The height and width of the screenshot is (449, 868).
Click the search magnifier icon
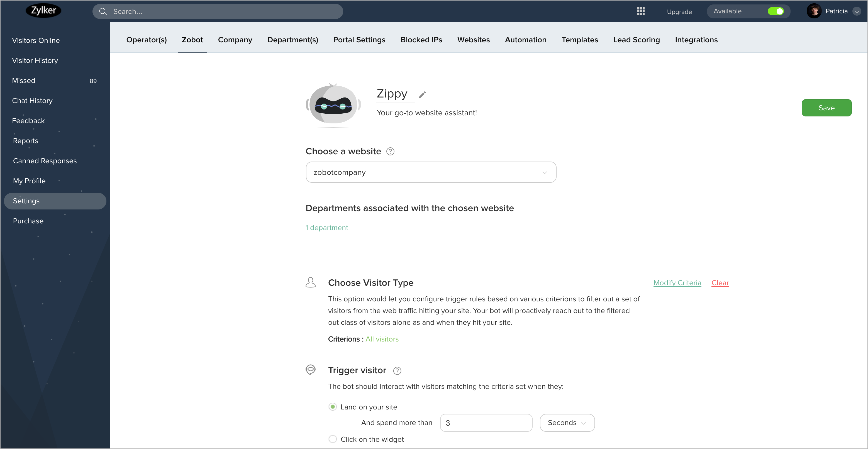click(x=103, y=11)
